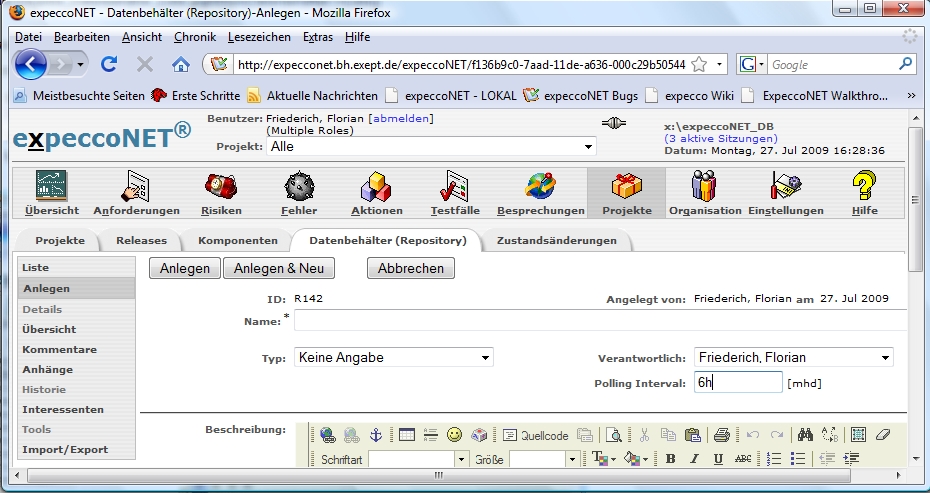Click the Abbrechen button
Screen dimensions: 930x493
[x=411, y=268]
